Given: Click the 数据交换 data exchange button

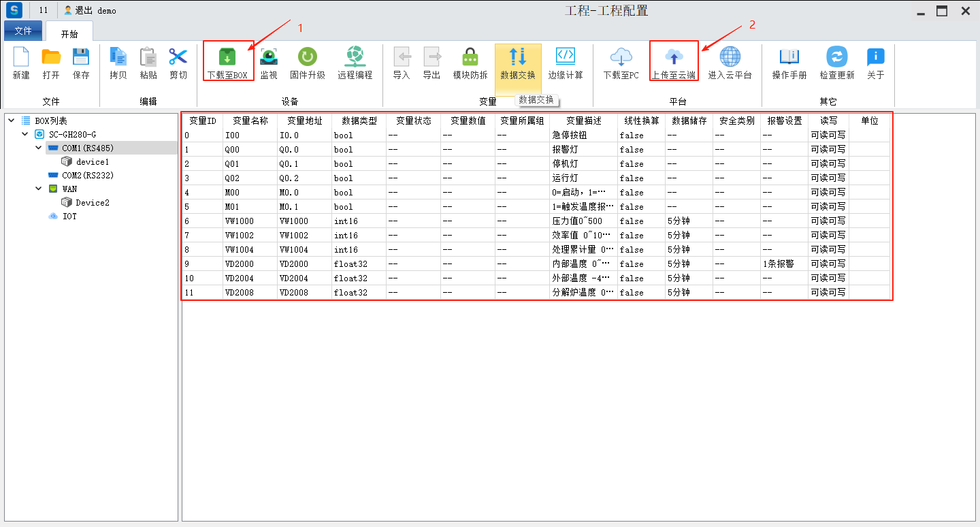Looking at the screenshot, I should click(518, 63).
